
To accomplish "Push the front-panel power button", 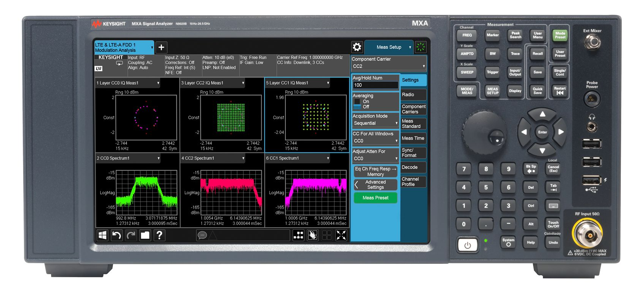I will click(x=468, y=245).
